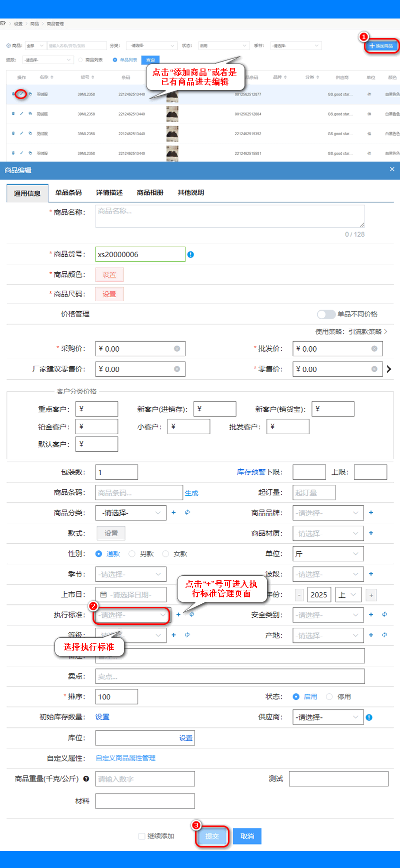This screenshot has width=400, height=868.
Task: Open 执行标准 management with its plus icon
Action: coord(178,615)
